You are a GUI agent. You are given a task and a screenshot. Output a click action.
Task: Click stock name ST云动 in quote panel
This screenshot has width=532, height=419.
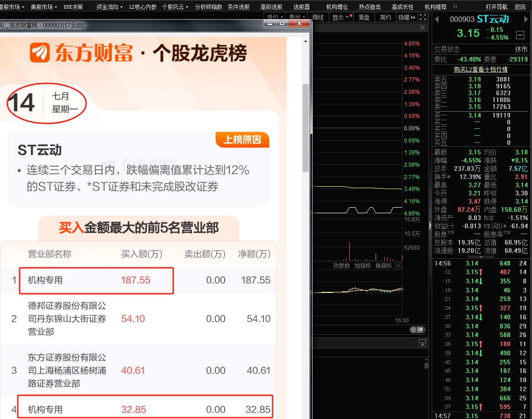(x=493, y=19)
